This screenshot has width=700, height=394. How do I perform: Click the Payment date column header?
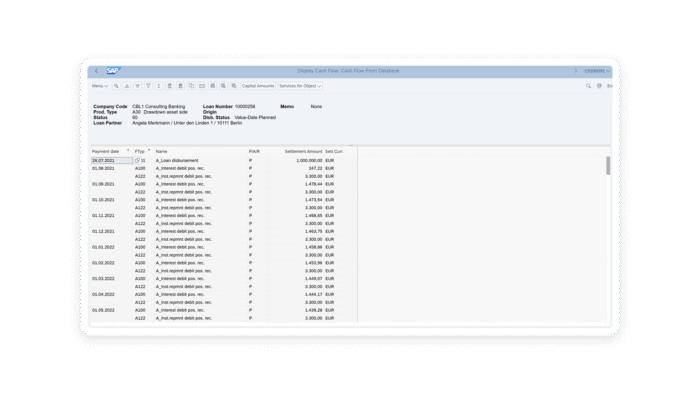tap(106, 151)
